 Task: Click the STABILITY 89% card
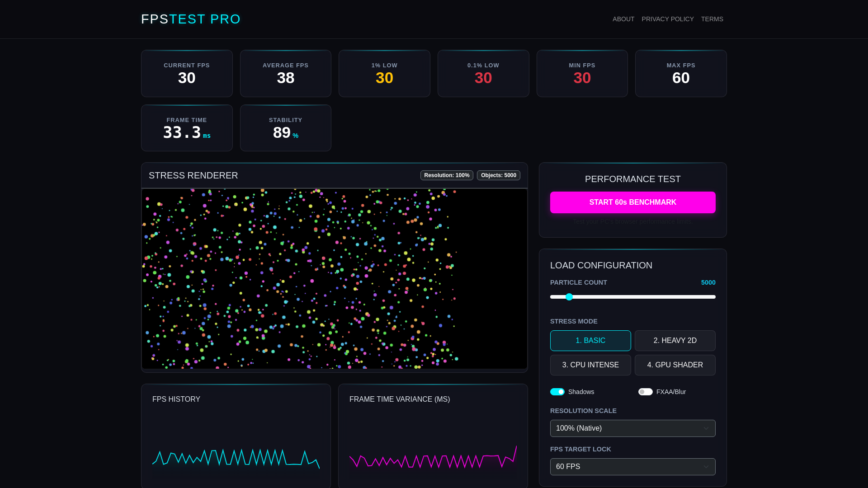pos(286,128)
